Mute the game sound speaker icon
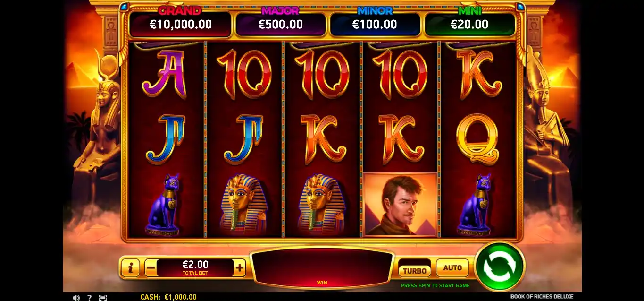644x301 pixels. click(x=76, y=297)
